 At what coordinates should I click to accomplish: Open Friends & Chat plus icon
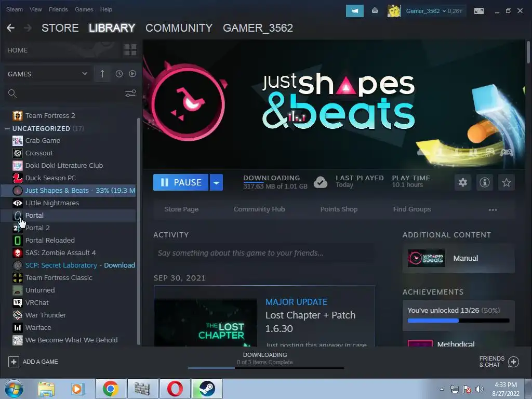point(513,362)
